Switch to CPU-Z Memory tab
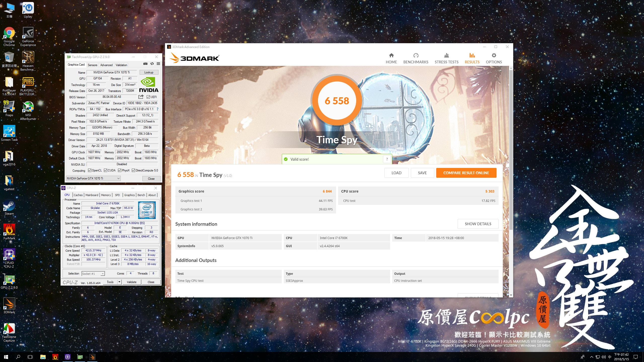Image resolution: width=644 pixels, height=362 pixels. 106,195
